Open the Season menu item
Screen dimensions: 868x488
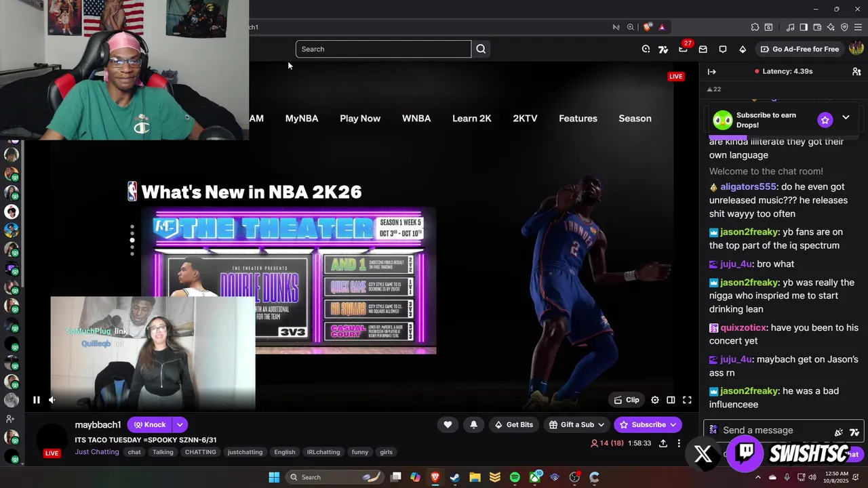[635, 118]
